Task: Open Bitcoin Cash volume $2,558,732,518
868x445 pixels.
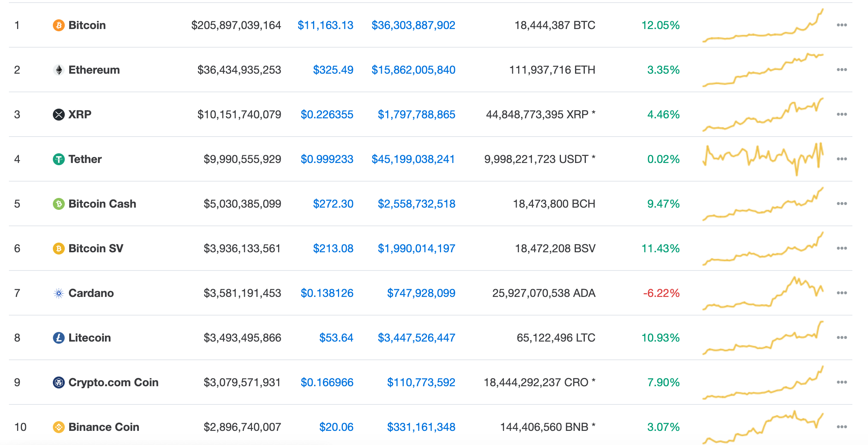Action: point(417,204)
